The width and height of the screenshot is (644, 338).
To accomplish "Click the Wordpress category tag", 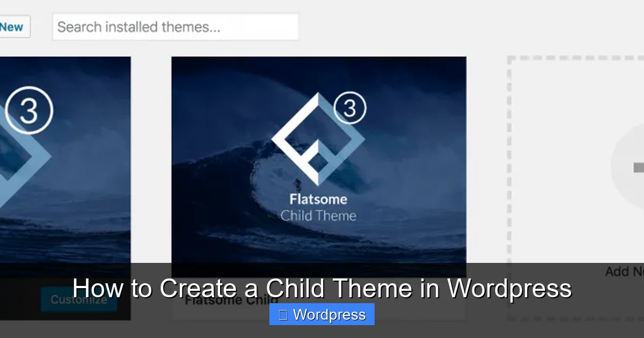I will pos(322,314).
